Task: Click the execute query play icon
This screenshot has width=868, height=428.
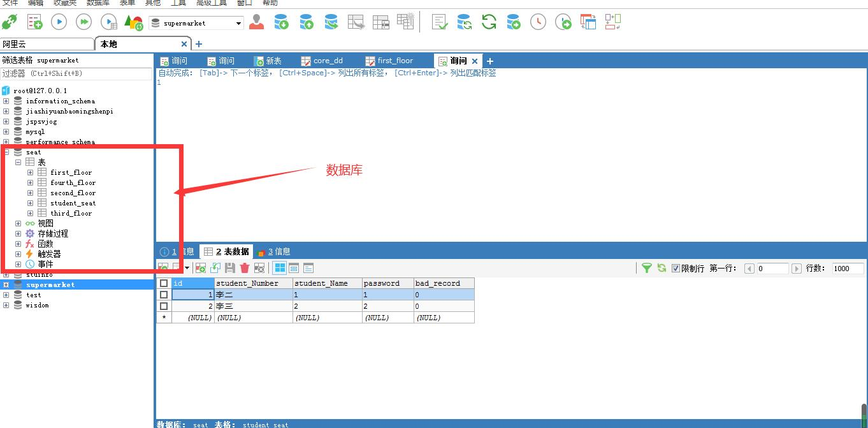Action: click(59, 22)
